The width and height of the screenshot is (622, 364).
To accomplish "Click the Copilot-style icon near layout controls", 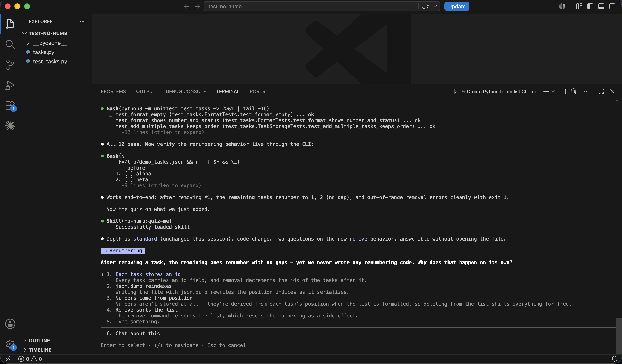I will [x=562, y=6].
